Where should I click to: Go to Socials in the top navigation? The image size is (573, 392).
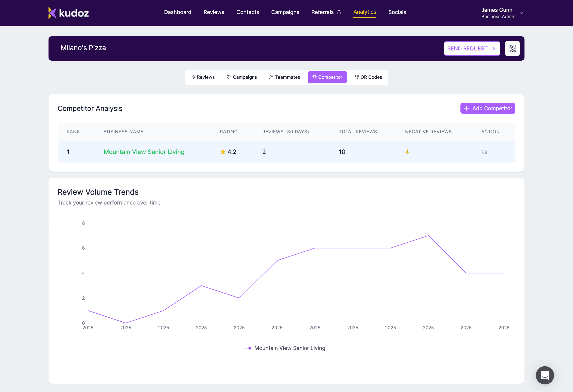coord(397,12)
